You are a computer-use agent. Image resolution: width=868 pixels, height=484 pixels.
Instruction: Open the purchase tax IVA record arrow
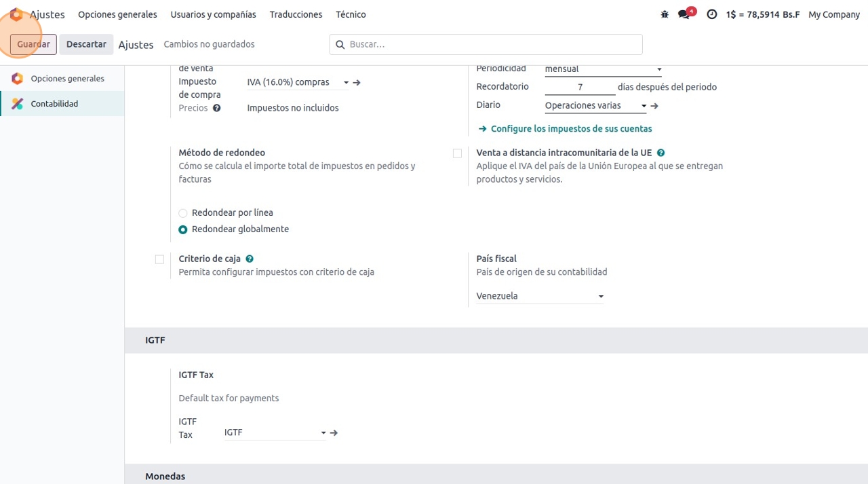click(357, 82)
